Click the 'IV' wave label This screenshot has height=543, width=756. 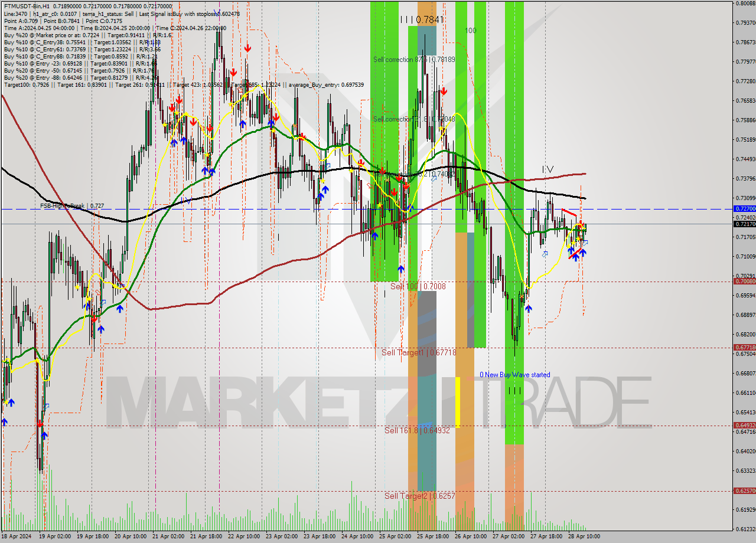click(x=548, y=169)
